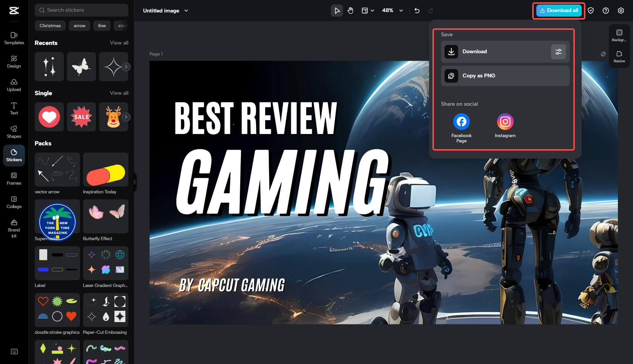
Task: Open the Upload panel
Action: [14, 85]
